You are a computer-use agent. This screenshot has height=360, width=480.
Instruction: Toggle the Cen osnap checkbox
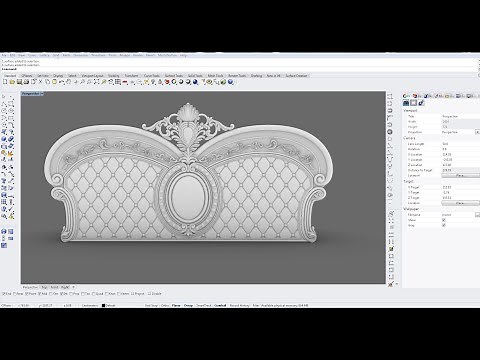(x=51, y=294)
